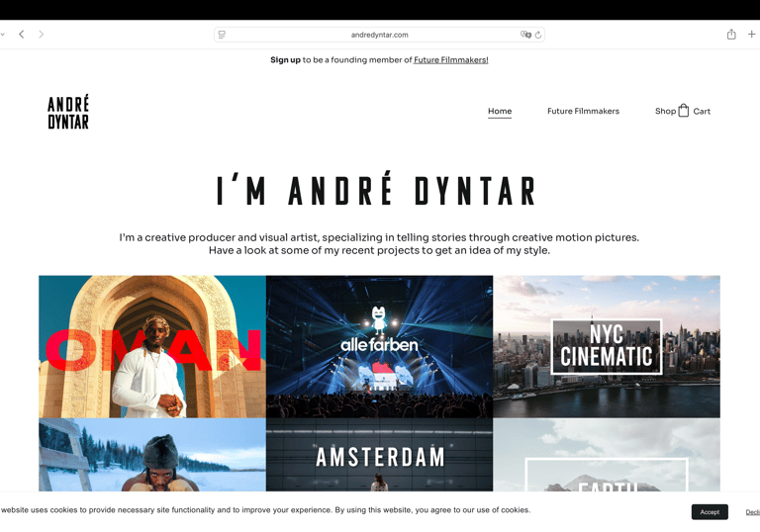The height and width of the screenshot is (532, 760).
Task: Click the browser forward arrow
Action: 42,34
